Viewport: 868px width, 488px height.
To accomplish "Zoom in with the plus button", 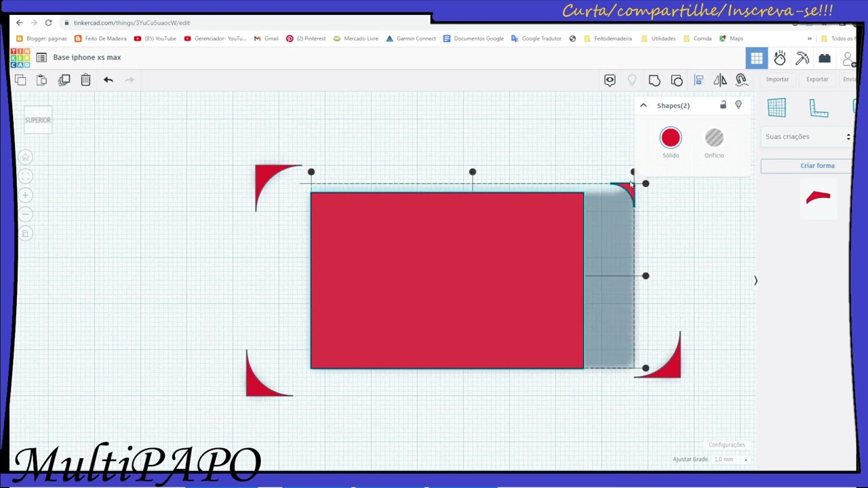I will coord(25,195).
